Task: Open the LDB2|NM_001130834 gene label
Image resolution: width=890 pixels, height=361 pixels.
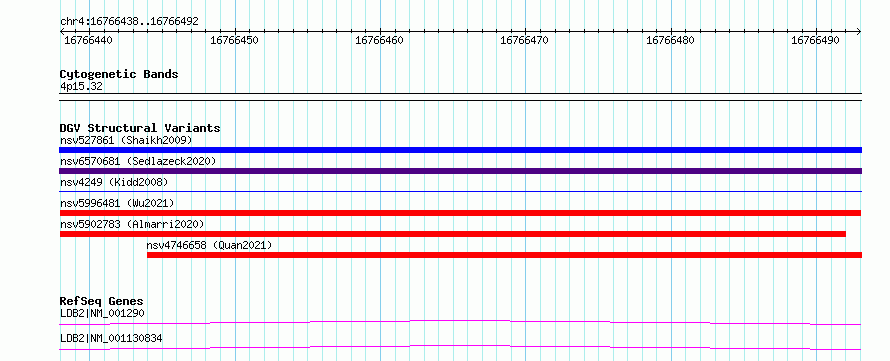Action: click(111, 338)
